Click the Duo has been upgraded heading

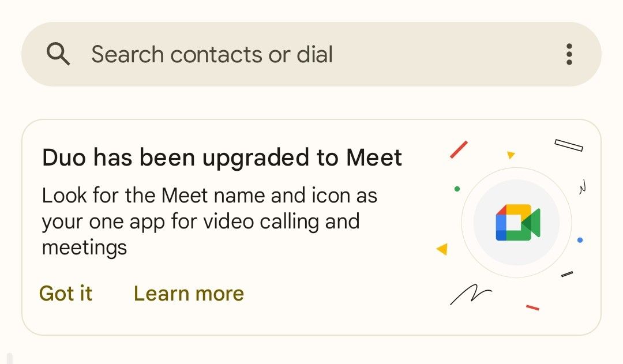[222, 157]
